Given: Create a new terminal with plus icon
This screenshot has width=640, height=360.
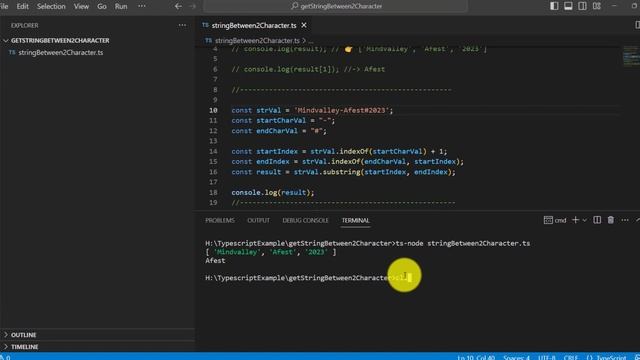Looking at the screenshot, I should tap(576, 220).
